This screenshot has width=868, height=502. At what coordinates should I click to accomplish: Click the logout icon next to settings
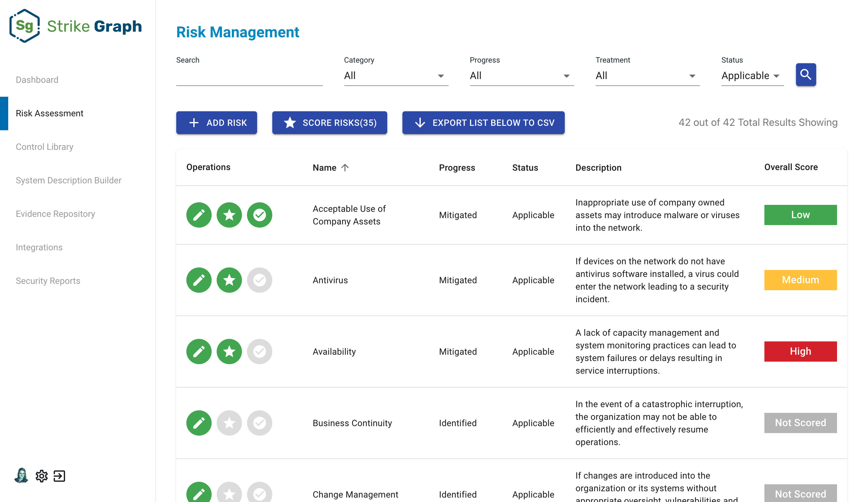pos(59,476)
